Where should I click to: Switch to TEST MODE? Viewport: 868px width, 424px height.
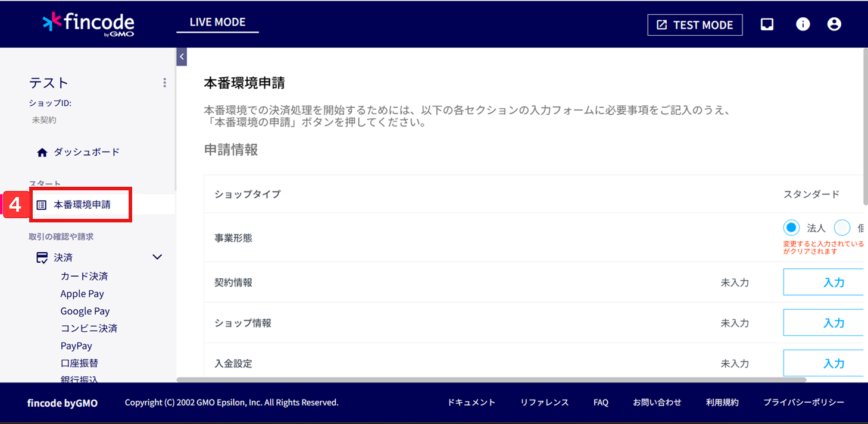click(695, 25)
